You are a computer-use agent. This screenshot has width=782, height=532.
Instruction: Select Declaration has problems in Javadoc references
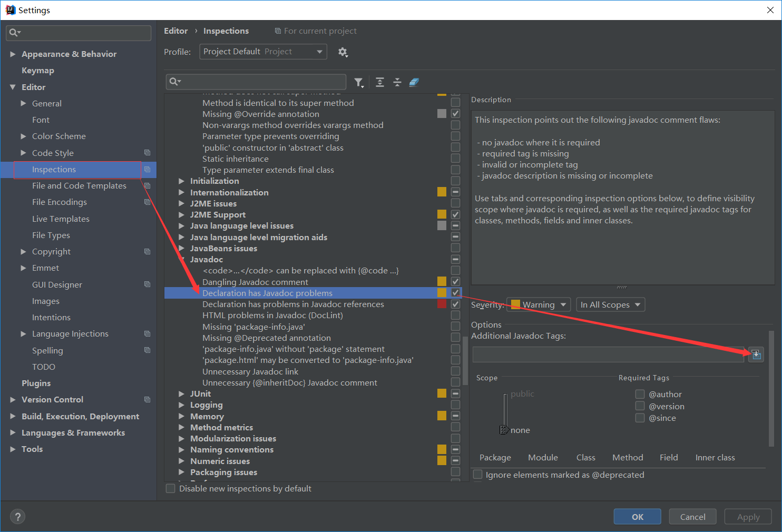click(x=293, y=304)
